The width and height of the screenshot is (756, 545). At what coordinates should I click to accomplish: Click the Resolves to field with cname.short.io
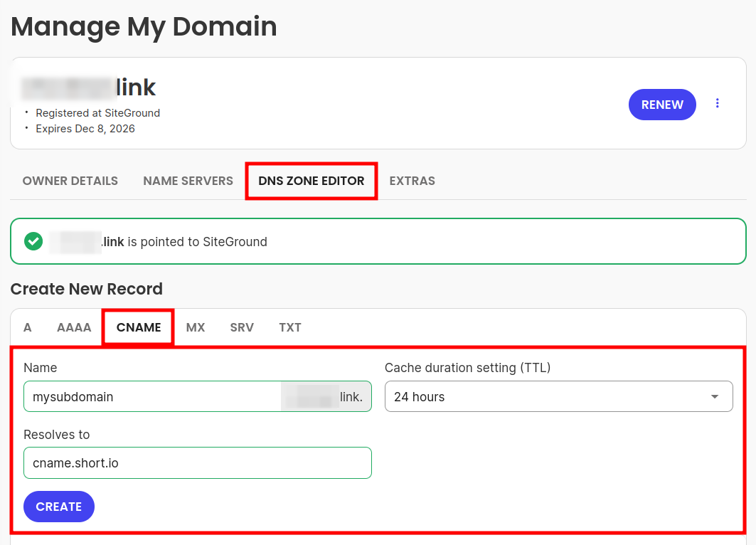(197, 463)
